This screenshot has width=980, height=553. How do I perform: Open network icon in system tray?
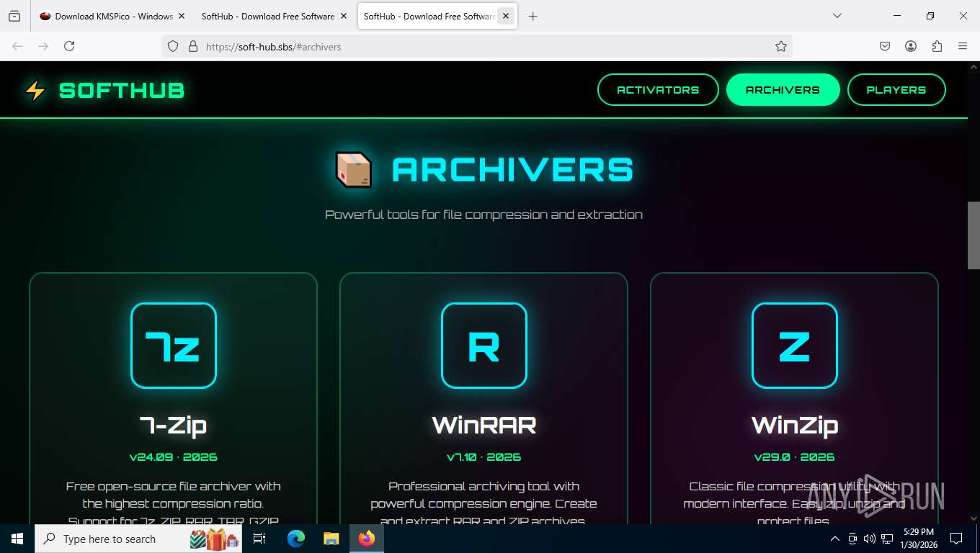887,539
